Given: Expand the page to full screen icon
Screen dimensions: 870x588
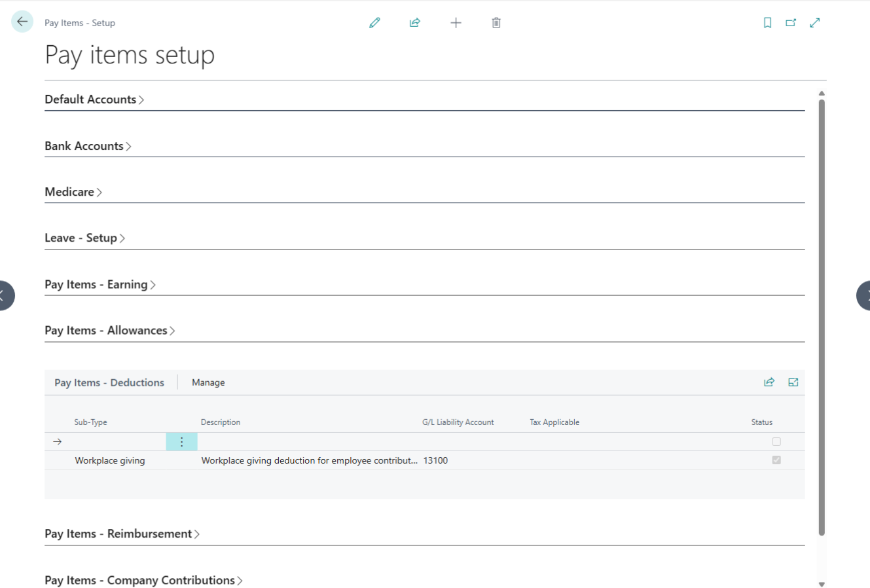Looking at the screenshot, I should [x=814, y=22].
